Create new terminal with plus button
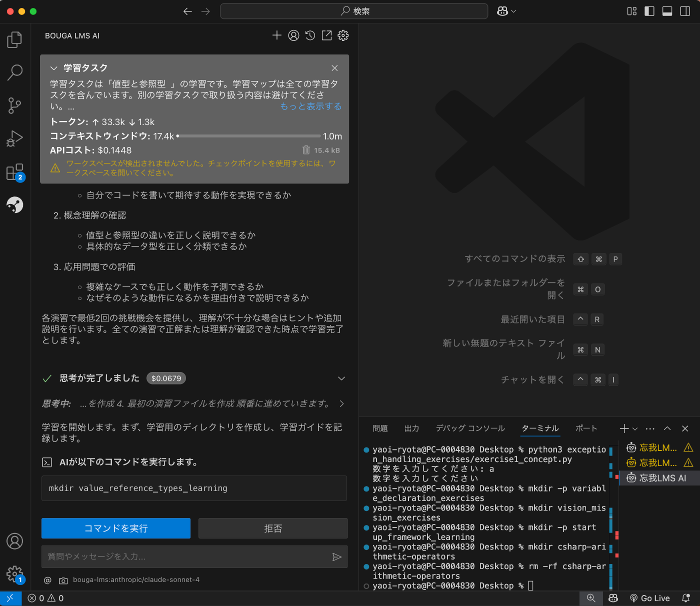Image resolution: width=700 pixels, height=606 pixels. (624, 428)
